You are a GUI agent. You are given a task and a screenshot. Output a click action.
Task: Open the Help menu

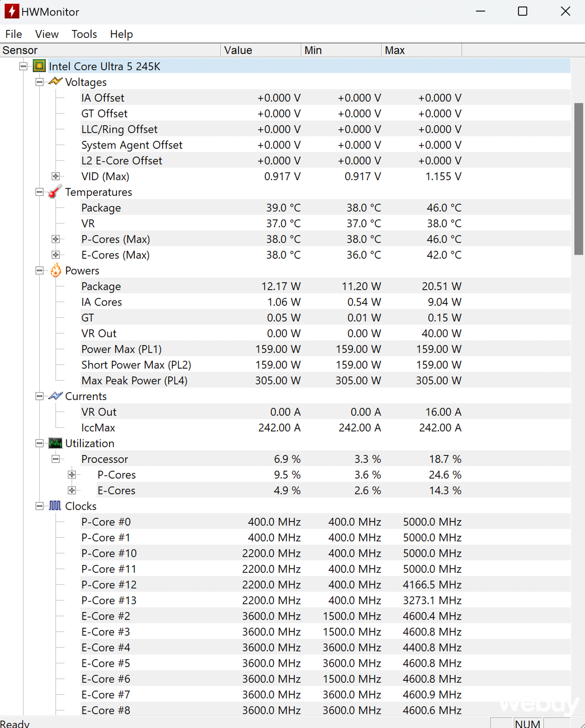[x=121, y=34]
